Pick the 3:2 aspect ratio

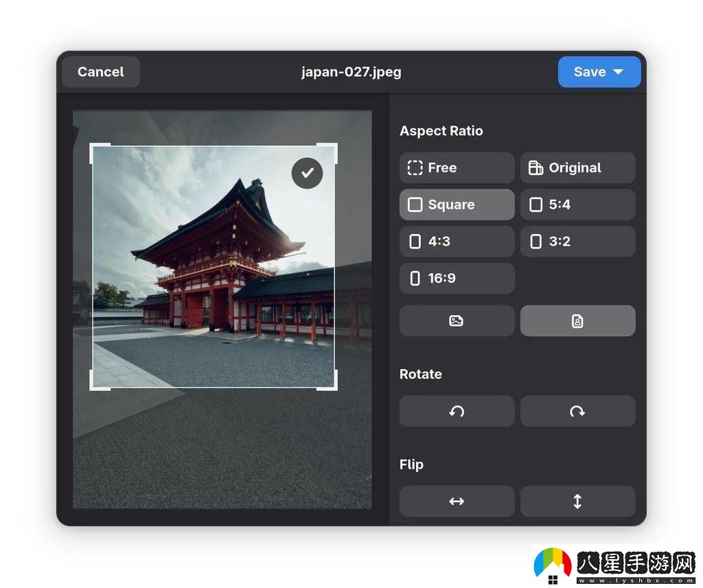(577, 241)
